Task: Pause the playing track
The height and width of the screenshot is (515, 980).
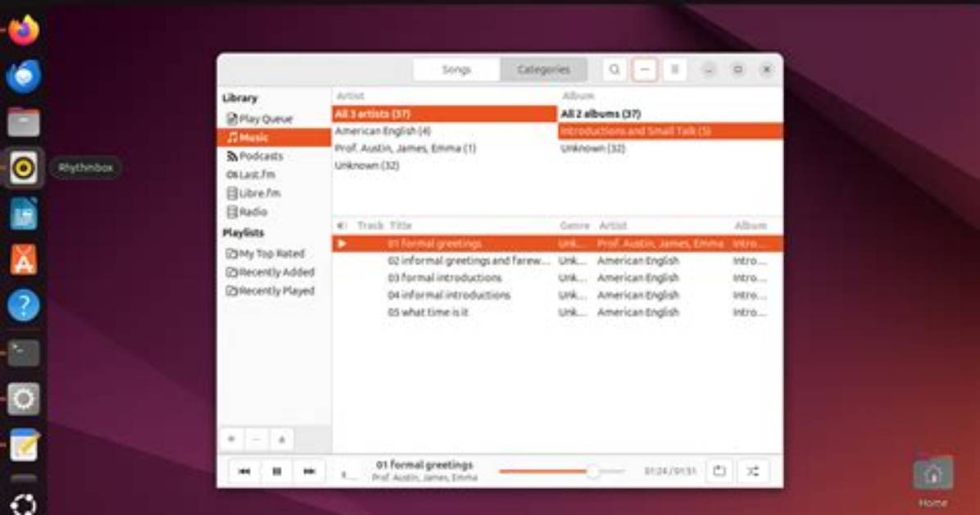Action: click(277, 472)
